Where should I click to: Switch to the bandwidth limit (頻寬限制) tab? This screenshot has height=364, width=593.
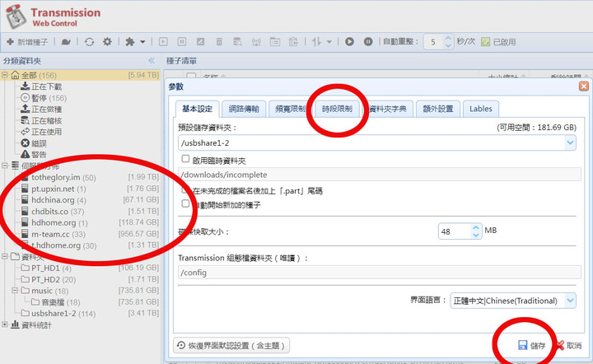(x=290, y=109)
